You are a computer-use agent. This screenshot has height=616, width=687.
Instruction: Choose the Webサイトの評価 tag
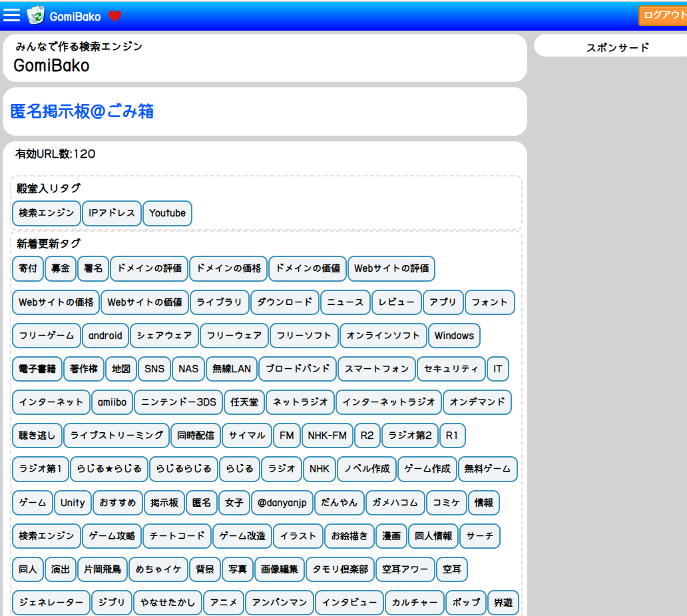click(x=391, y=268)
